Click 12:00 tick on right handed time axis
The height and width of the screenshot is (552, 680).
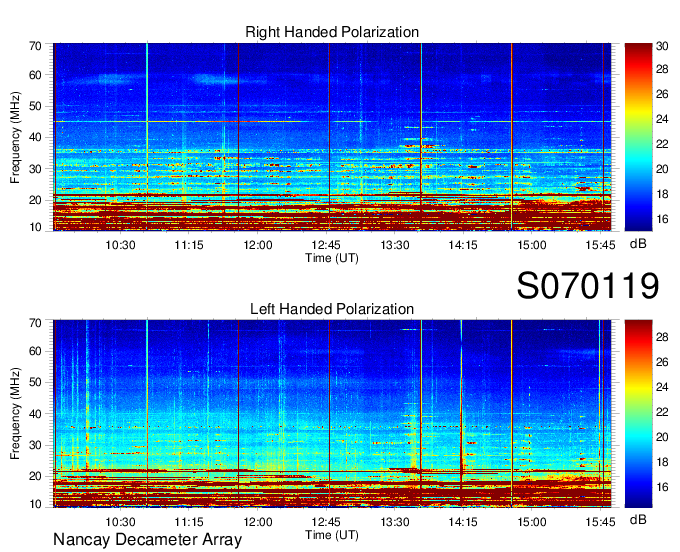pos(258,245)
